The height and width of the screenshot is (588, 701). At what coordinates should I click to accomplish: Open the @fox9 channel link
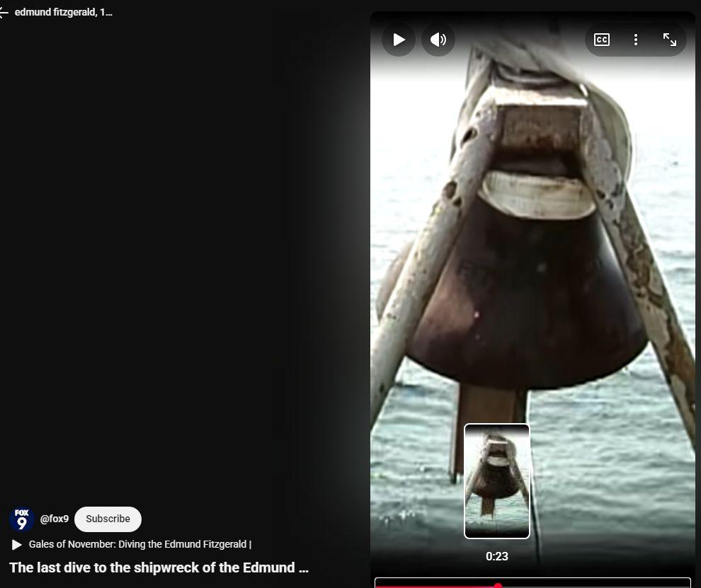pyautogui.click(x=55, y=519)
